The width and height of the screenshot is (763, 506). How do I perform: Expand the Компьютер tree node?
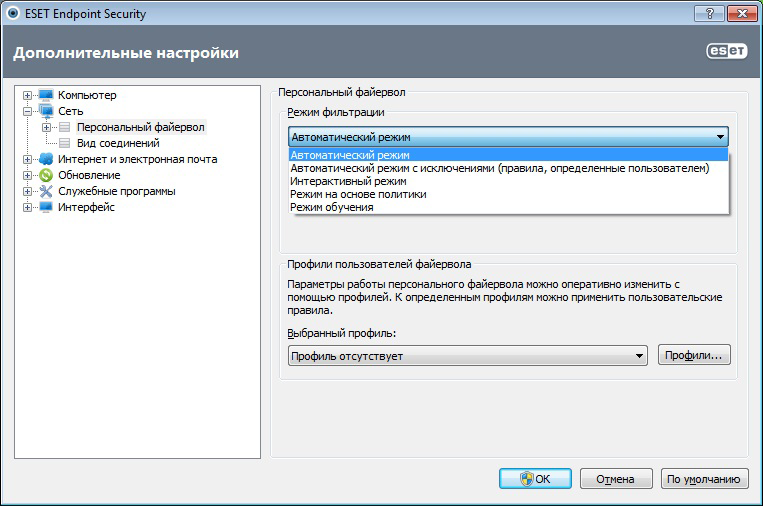click(x=27, y=95)
